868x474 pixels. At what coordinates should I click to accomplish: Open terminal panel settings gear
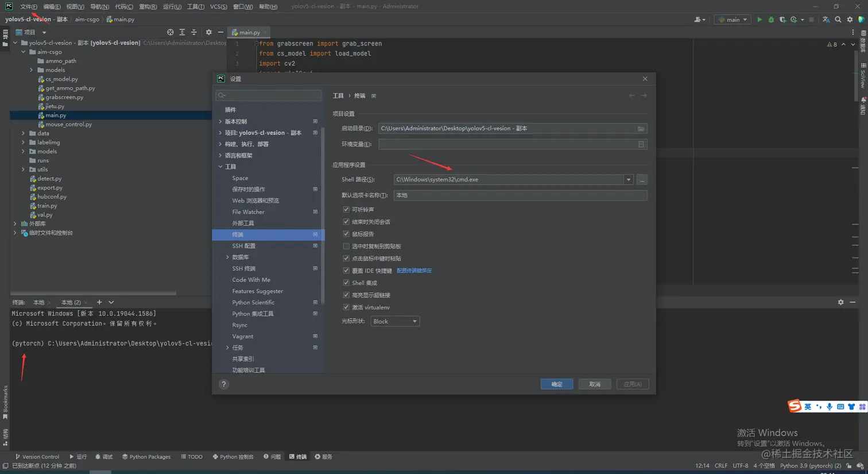pyautogui.click(x=841, y=302)
